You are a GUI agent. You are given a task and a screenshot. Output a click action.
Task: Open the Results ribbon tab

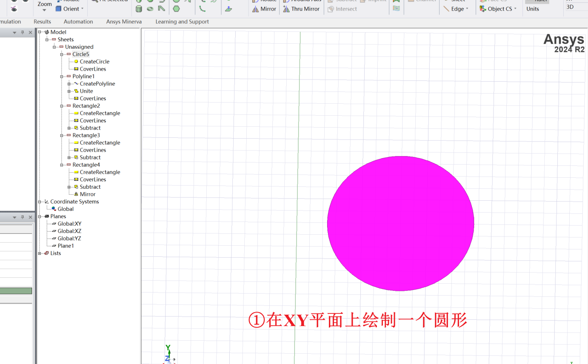click(42, 22)
